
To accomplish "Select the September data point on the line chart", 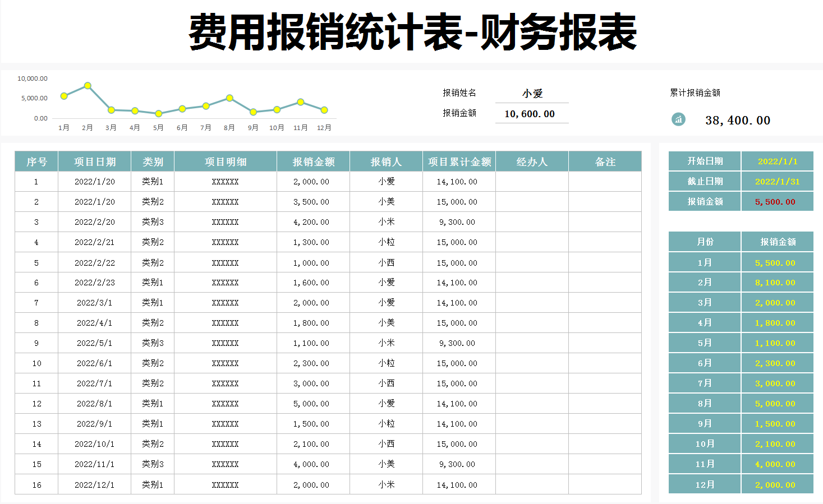I will (252, 111).
